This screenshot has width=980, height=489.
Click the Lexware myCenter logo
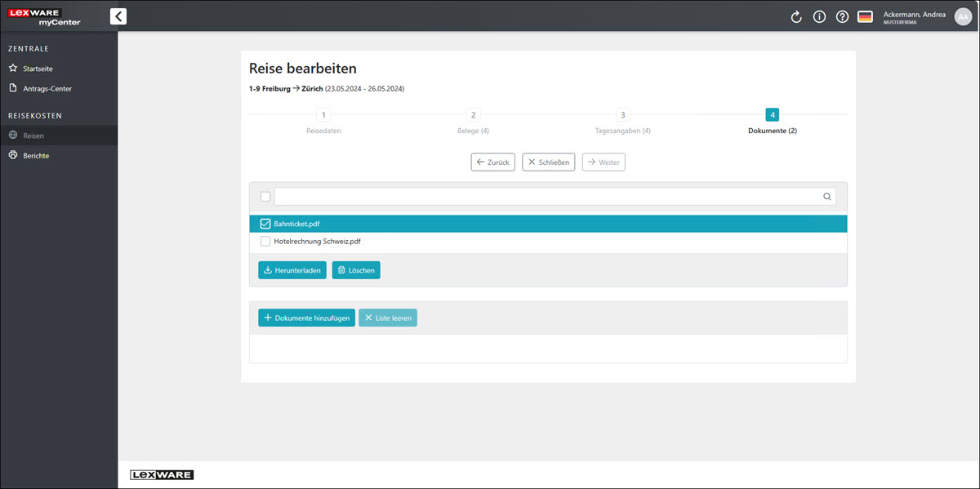(47, 16)
